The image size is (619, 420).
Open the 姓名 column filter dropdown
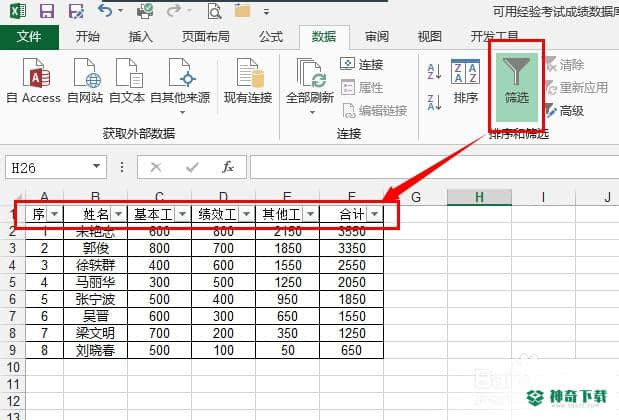pos(118,214)
